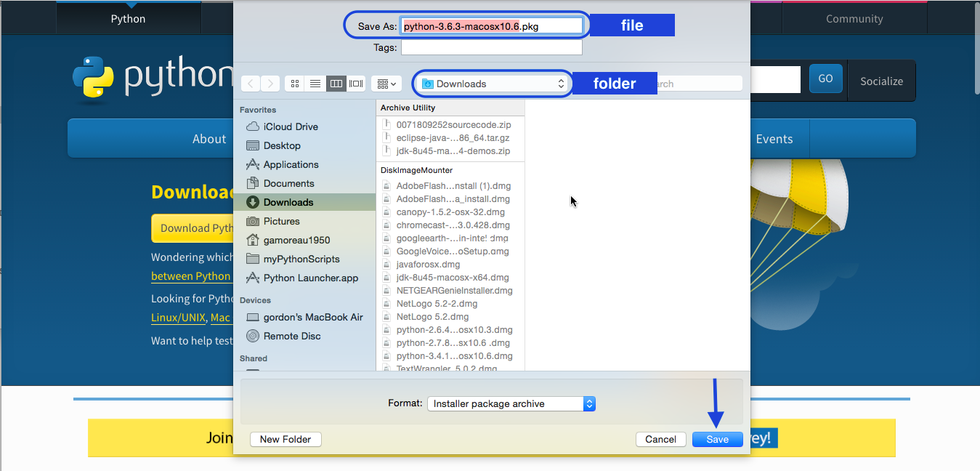Click the Linux/UNIX link on python.org
The height and width of the screenshot is (471, 980).
(x=179, y=318)
